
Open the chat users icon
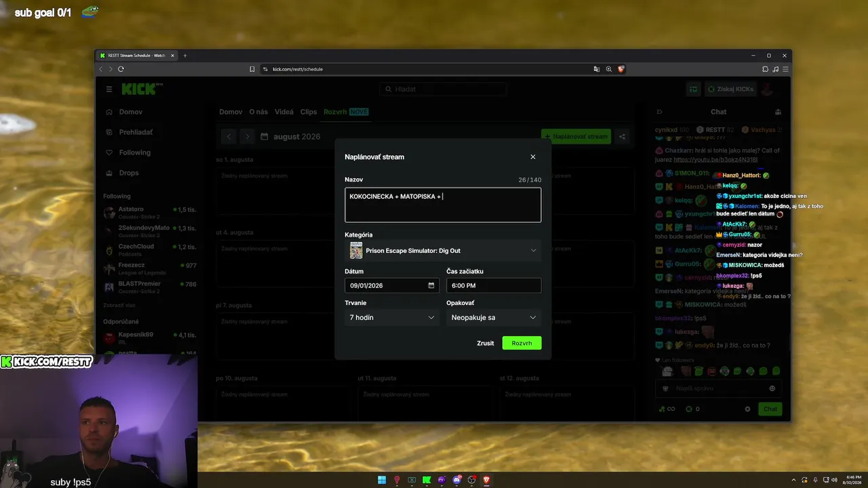778,112
